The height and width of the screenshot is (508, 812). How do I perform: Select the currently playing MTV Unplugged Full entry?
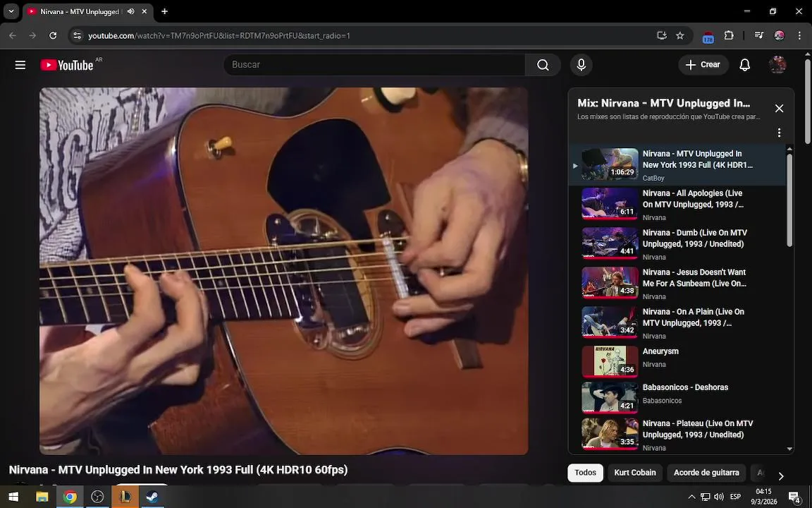point(677,165)
